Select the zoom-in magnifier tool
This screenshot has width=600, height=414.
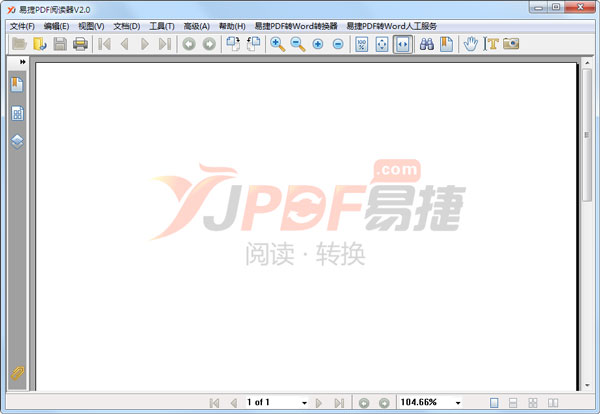277,44
